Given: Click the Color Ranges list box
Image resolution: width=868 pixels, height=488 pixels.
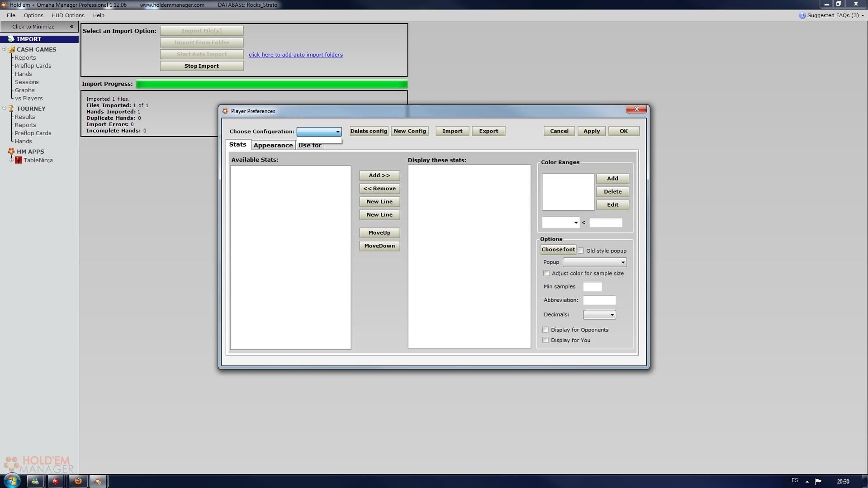Looking at the screenshot, I should pos(568,192).
